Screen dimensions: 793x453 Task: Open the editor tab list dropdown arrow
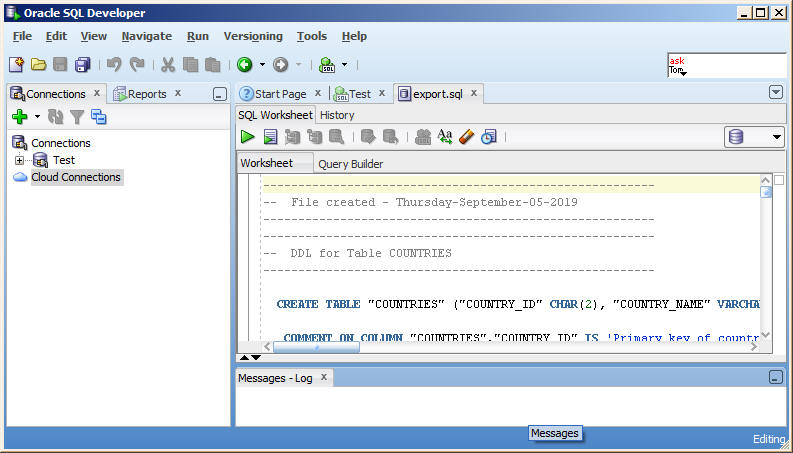(x=775, y=92)
